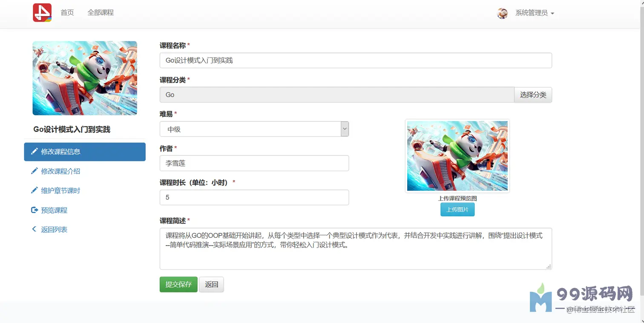Click the 课程分类 field showing Go

coord(337,95)
